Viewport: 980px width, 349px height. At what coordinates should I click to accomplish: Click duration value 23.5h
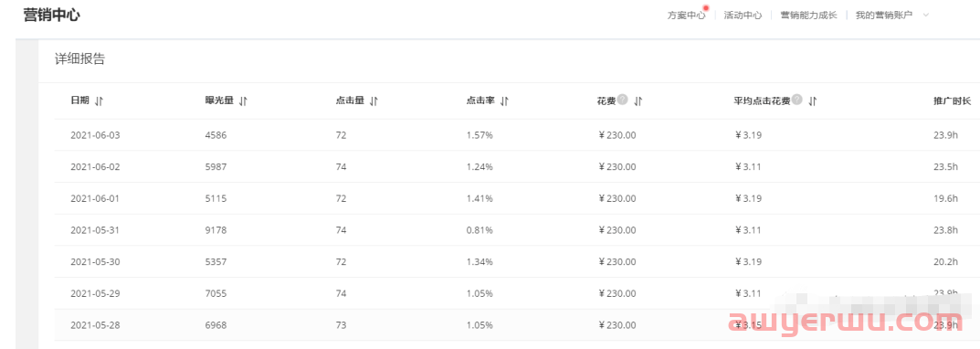pyautogui.click(x=945, y=167)
